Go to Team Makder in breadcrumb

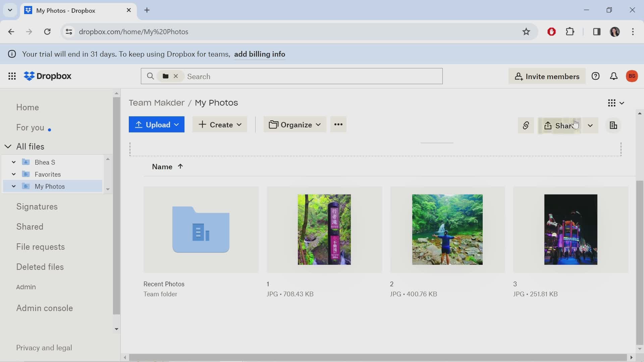(157, 103)
